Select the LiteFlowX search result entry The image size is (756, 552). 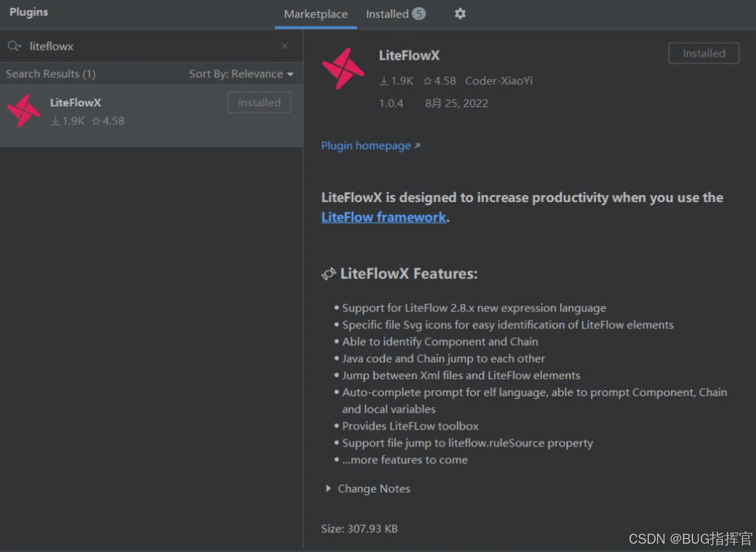pos(151,115)
